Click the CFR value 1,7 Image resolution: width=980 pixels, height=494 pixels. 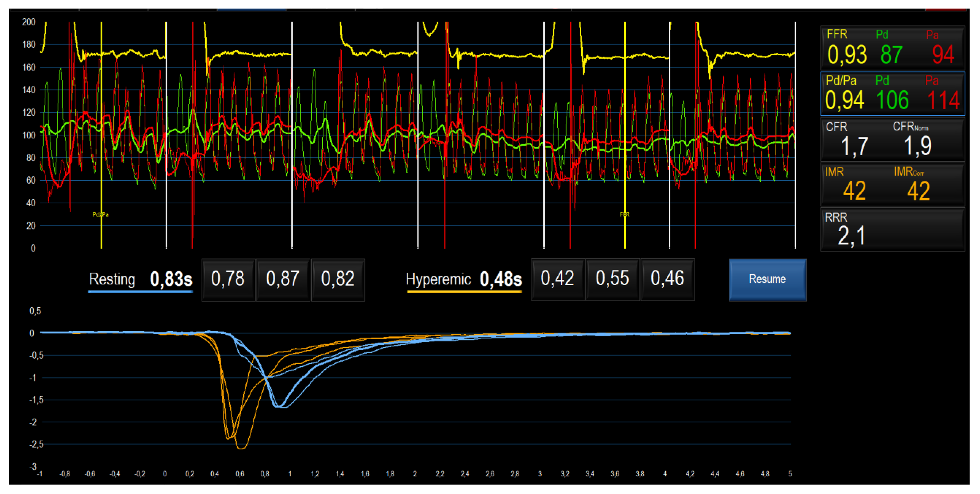(x=854, y=146)
